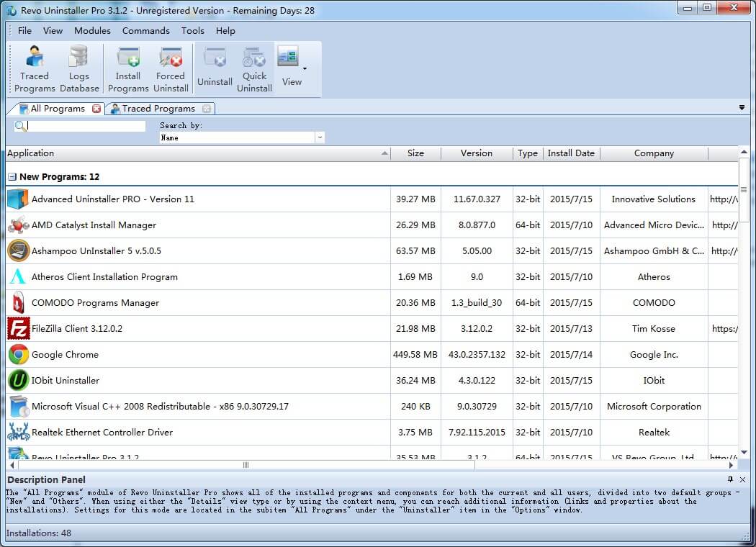Click the Installations: 48 status text

[x=39, y=533]
